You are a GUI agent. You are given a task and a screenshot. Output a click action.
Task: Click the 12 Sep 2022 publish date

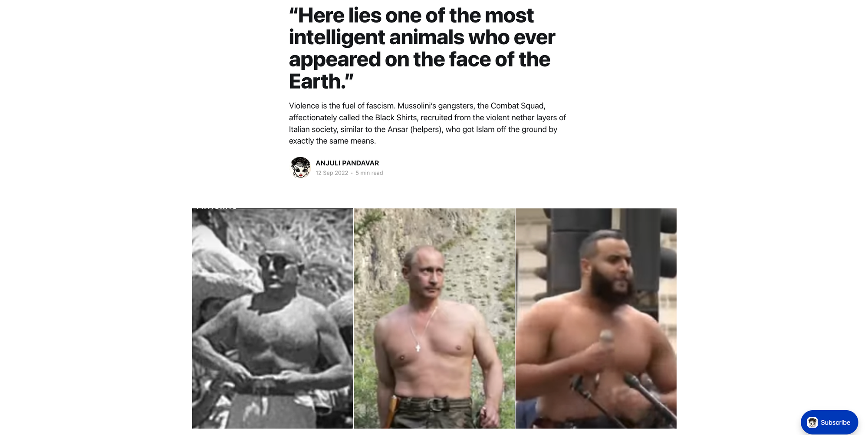(332, 173)
